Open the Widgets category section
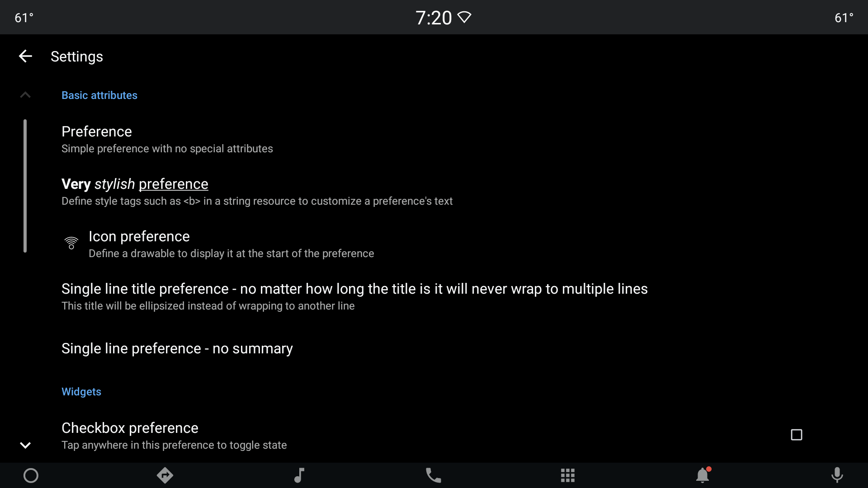The image size is (868, 488). coord(81,391)
